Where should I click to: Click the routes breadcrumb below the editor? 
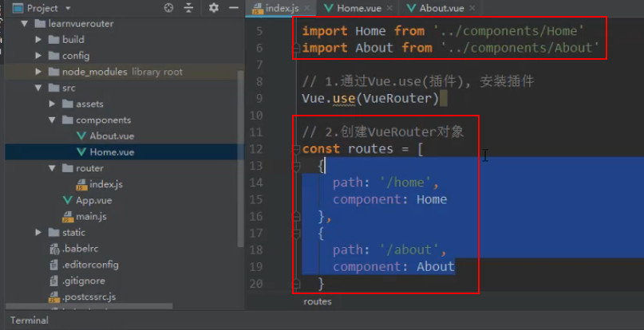pyautogui.click(x=318, y=301)
